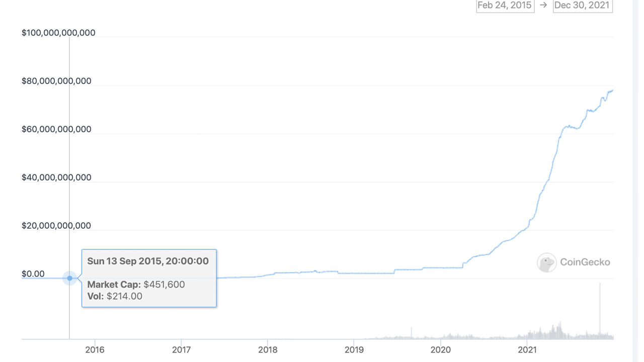The width and height of the screenshot is (644, 362).
Task: Click the $100,000,000,000 axis label
Action: (x=59, y=32)
